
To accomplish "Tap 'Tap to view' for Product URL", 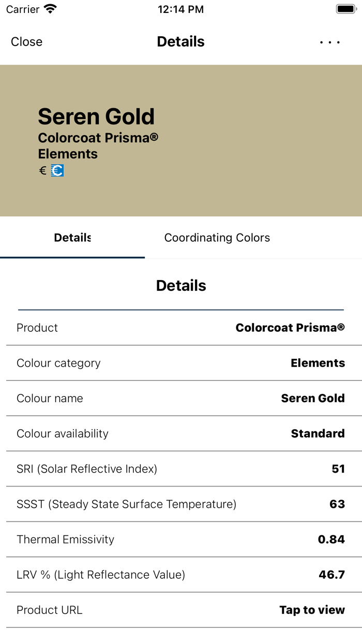I will (x=312, y=610).
